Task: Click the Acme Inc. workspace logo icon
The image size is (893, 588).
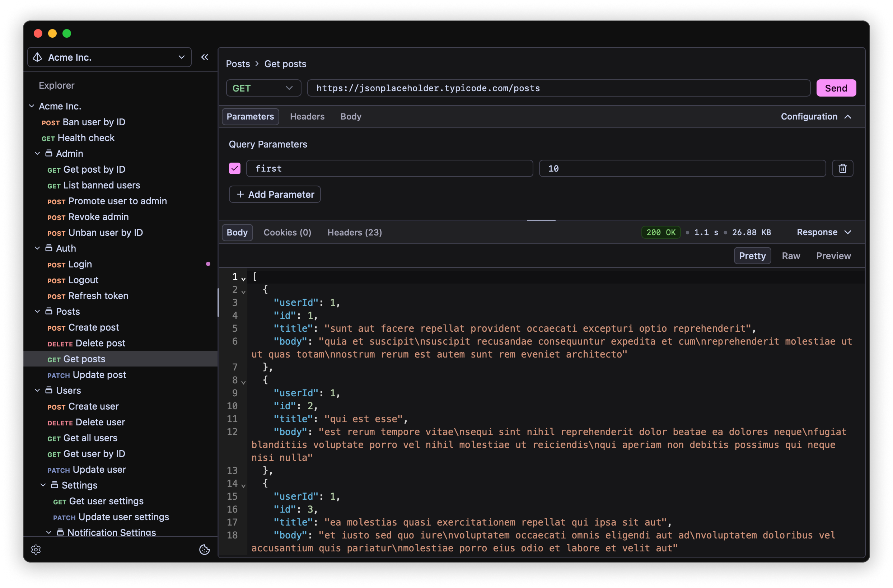Action: [38, 57]
